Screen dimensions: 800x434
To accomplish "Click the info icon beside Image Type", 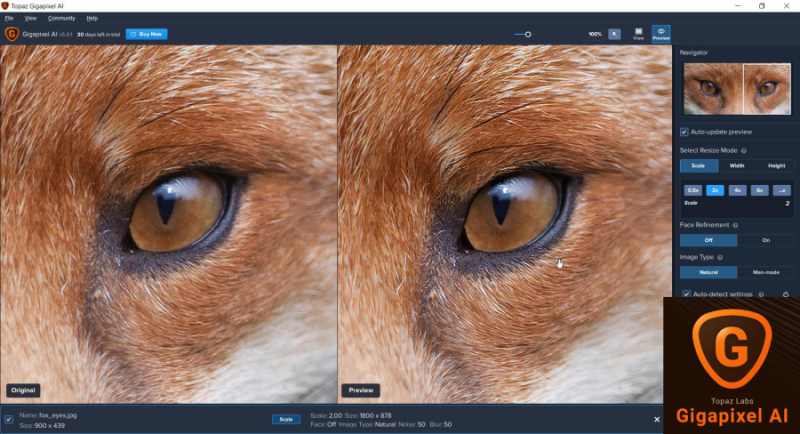I will point(720,257).
